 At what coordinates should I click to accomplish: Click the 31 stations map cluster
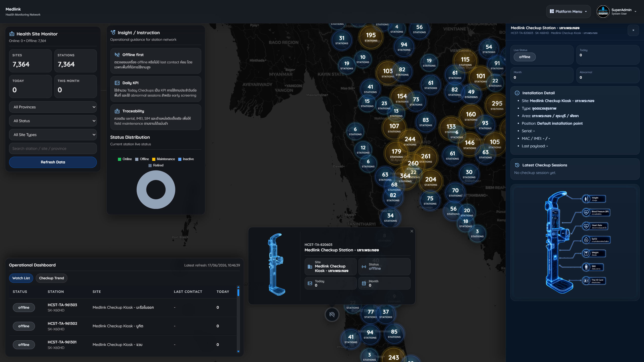(342, 40)
